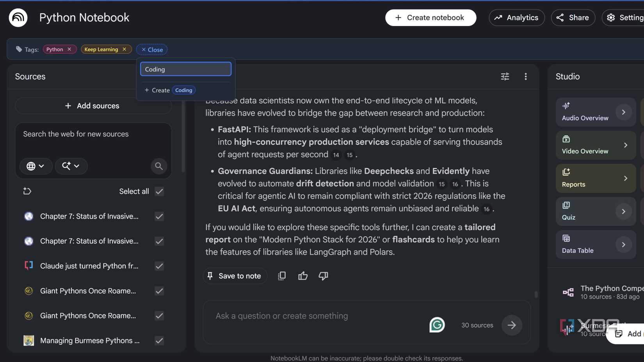Click the NotebookLM logo icon

pos(18,18)
